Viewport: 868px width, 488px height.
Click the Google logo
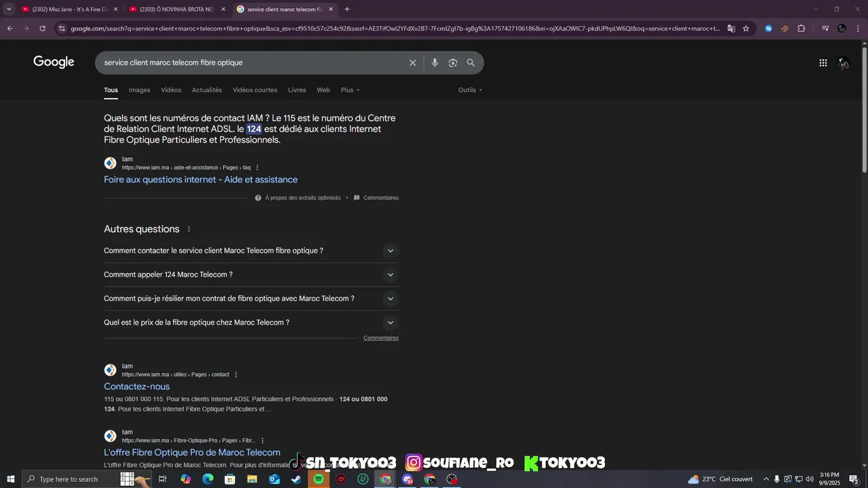(x=54, y=62)
